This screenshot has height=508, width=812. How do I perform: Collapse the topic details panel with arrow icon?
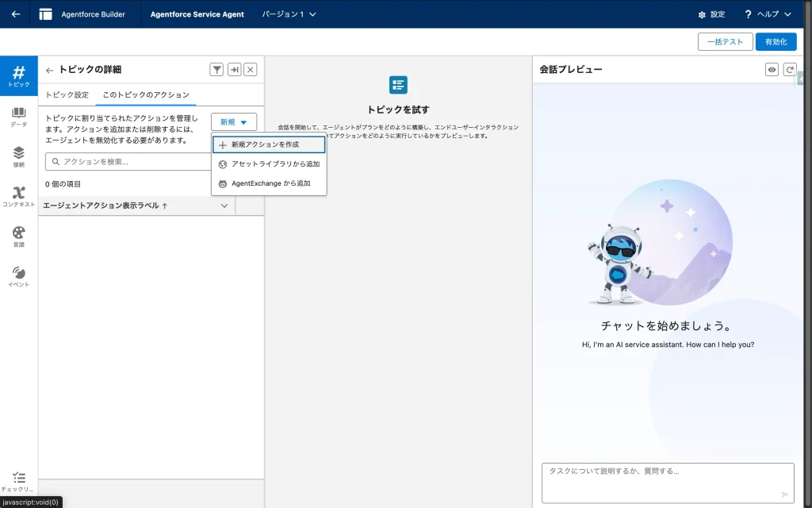pyautogui.click(x=234, y=70)
